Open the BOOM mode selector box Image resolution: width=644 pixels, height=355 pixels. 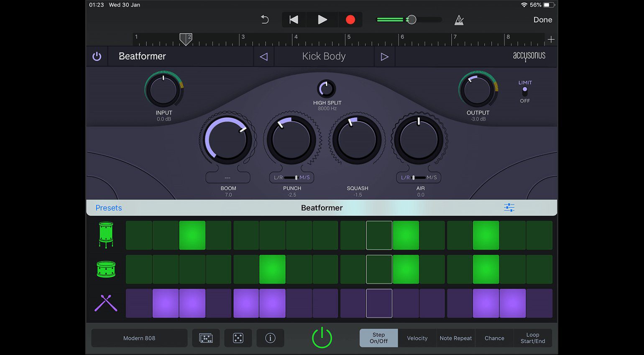click(228, 177)
